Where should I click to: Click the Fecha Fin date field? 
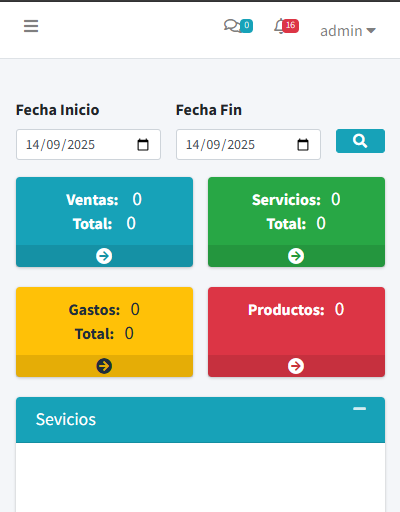pos(248,144)
